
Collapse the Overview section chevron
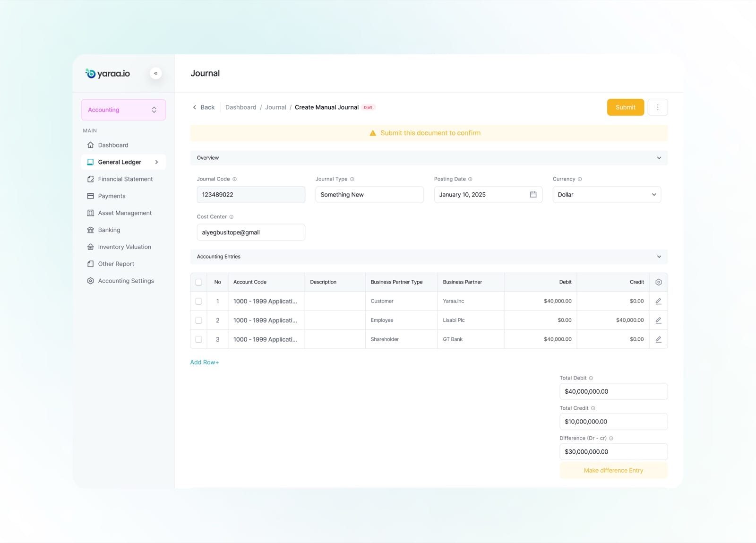click(x=659, y=158)
